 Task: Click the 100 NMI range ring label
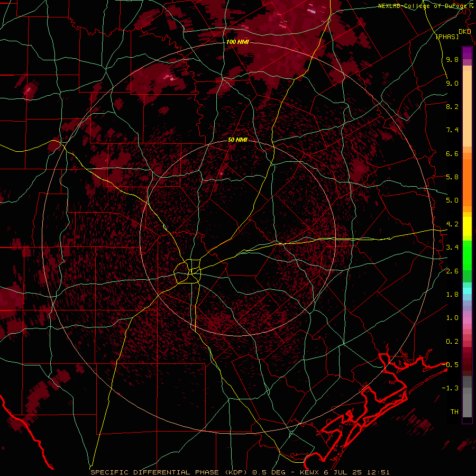point(237,42)
